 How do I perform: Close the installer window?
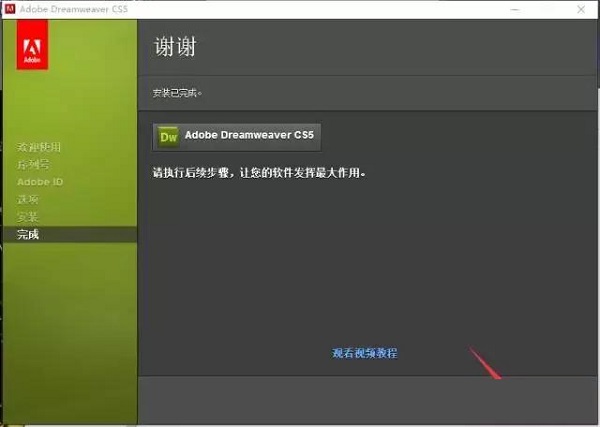[x=581, y=9]
